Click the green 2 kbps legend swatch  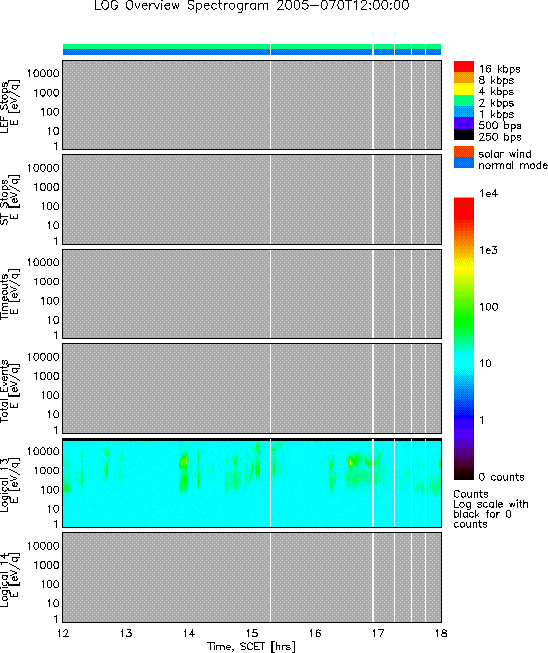(x=464, y=100)
